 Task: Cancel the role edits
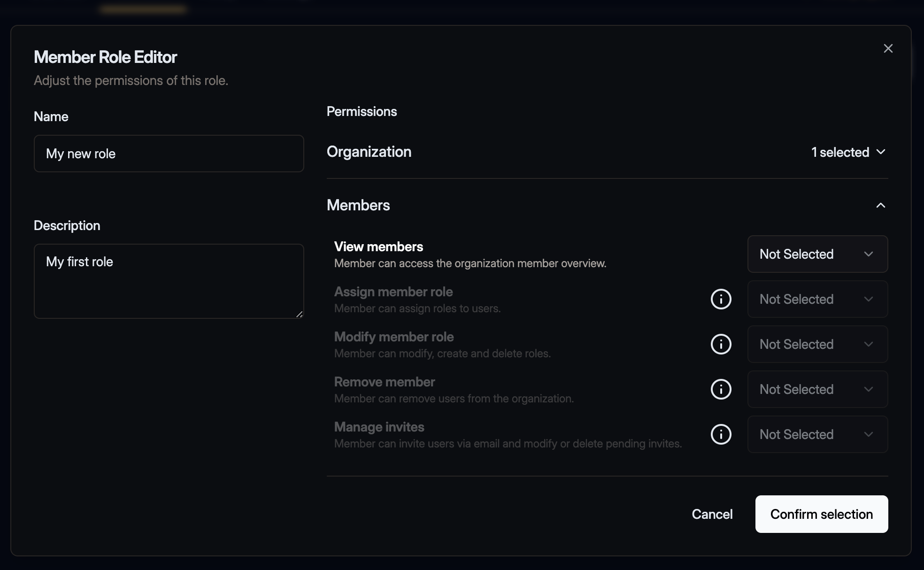[712, 514]
